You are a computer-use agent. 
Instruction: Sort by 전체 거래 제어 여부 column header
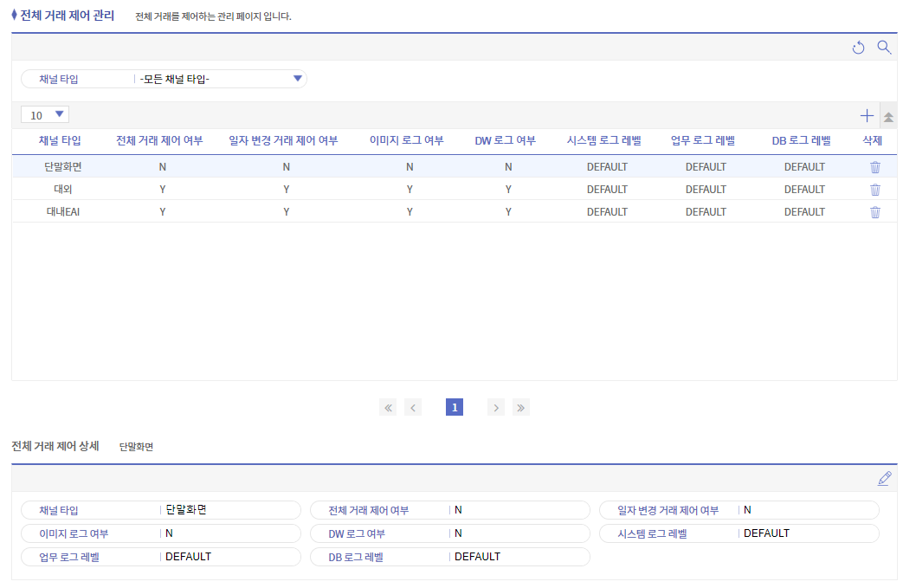[x=159, y=140]
